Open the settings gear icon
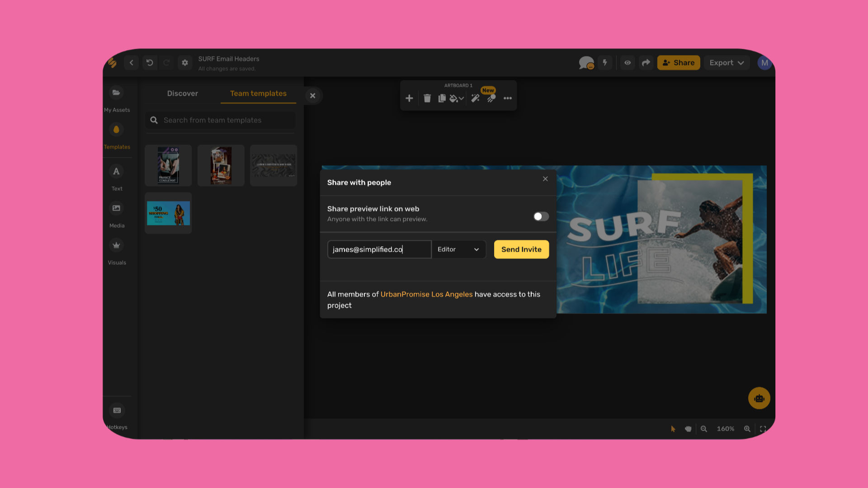Image resolution: width=868 pixels, height=488 pixels. [x=185, y=62]
